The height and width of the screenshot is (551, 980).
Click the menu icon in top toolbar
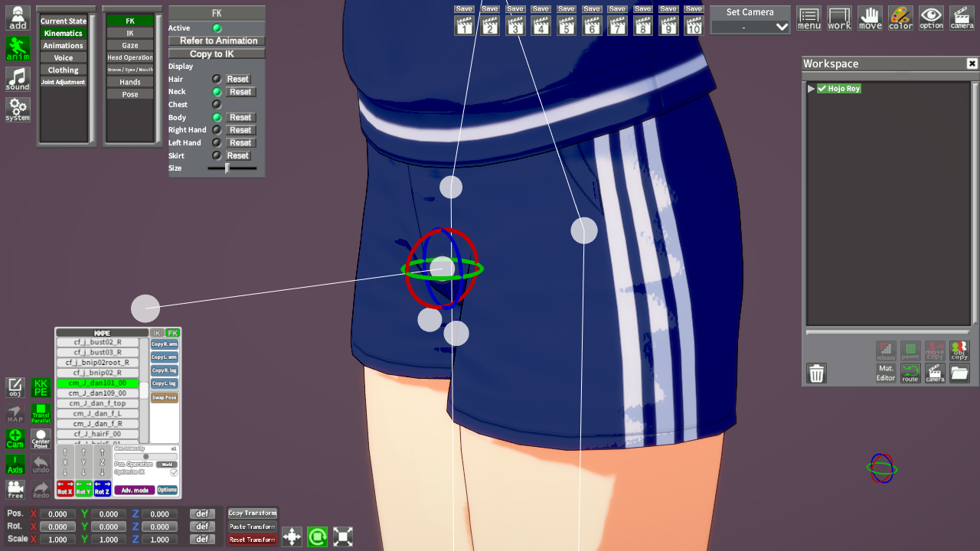809,18
